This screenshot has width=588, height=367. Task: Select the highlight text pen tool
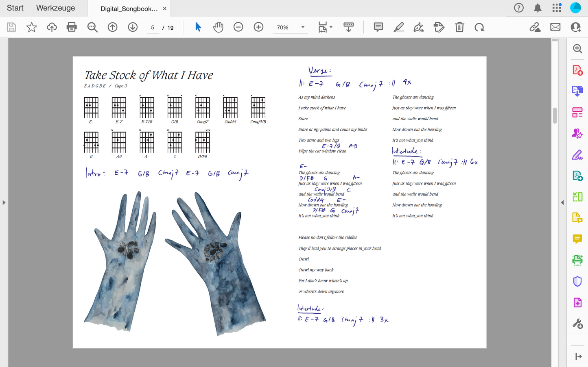[x=399, y=27]
